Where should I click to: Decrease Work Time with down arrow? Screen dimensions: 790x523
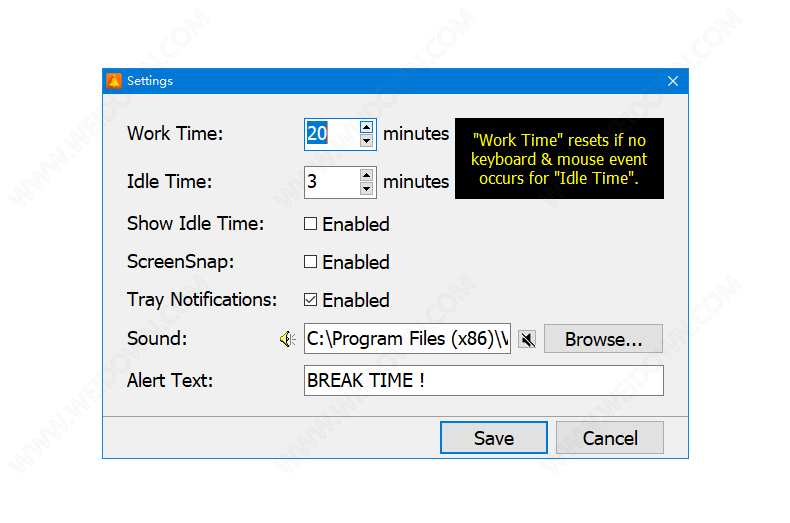366,141
